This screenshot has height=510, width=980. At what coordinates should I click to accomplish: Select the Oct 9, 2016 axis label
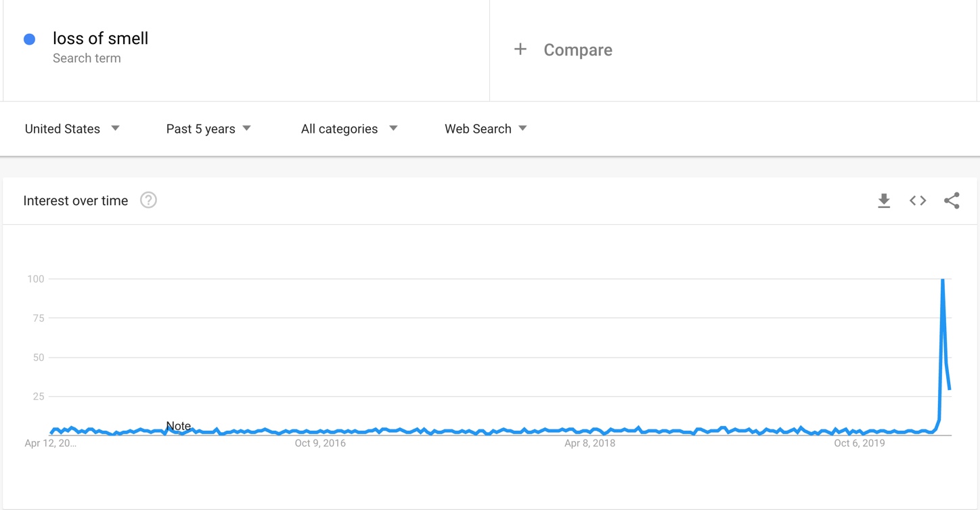[320, 444]
